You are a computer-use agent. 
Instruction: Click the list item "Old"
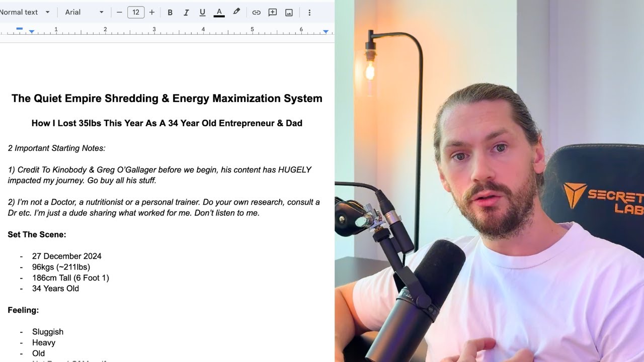(38, 354)
